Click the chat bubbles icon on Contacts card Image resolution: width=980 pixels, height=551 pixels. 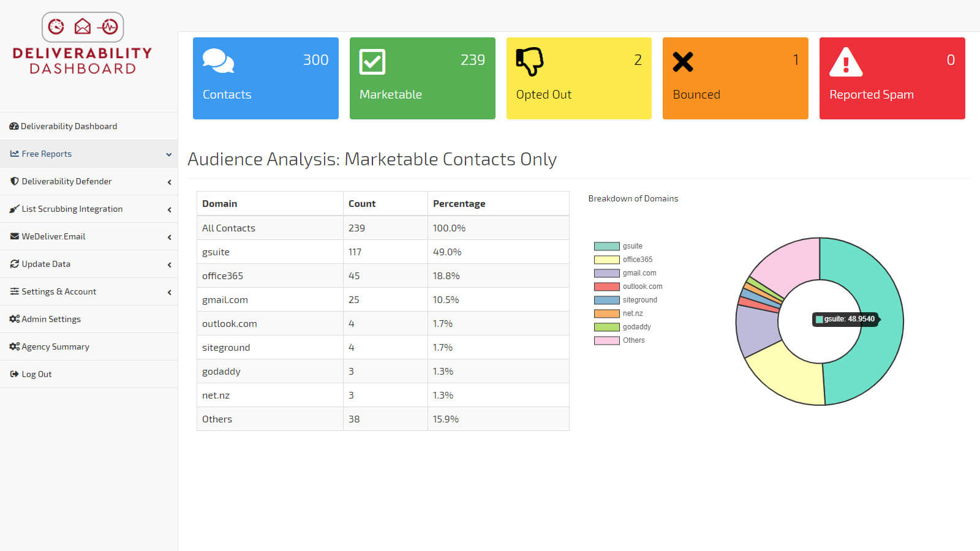tap(218, 61)
